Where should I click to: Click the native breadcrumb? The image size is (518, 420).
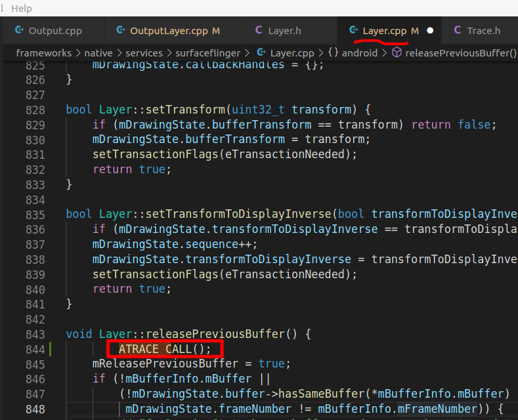click(x=98, y=53)
